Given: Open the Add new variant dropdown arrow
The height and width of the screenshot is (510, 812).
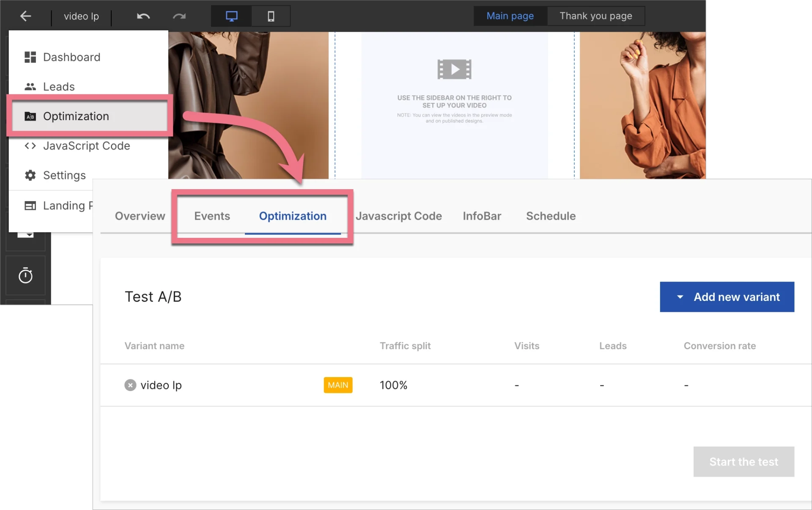Looking at the screenshot, I should click(x=680, y=297).
